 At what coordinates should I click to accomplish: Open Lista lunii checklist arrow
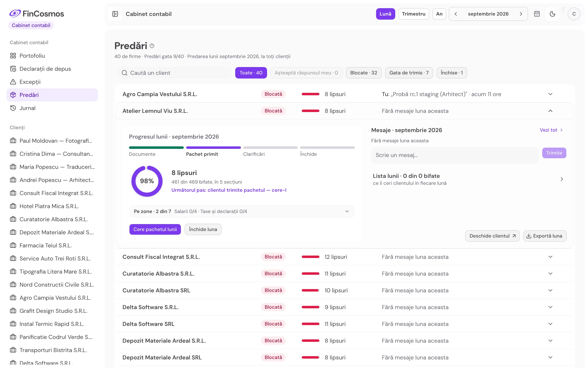pyautogui.click(x=561, y=179)
